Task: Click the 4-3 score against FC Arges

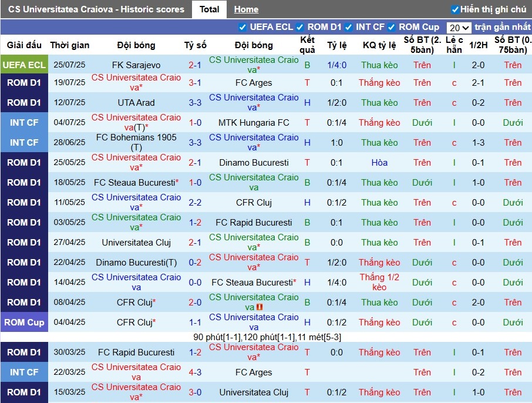Action: tap(195, 372)
